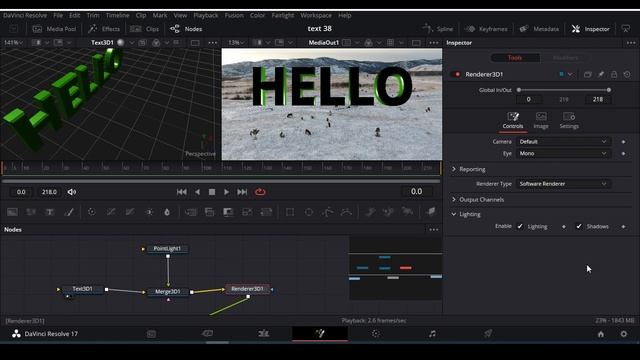Screen dimensions: 640x360
Task: Mute audio with the speaker icon
Action: (x=72, y=192)
